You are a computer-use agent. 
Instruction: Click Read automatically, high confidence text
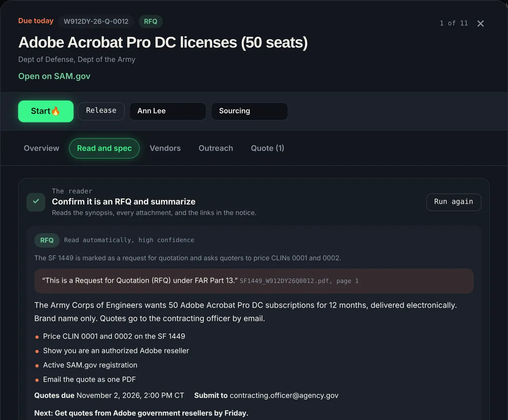click(129, 240)
